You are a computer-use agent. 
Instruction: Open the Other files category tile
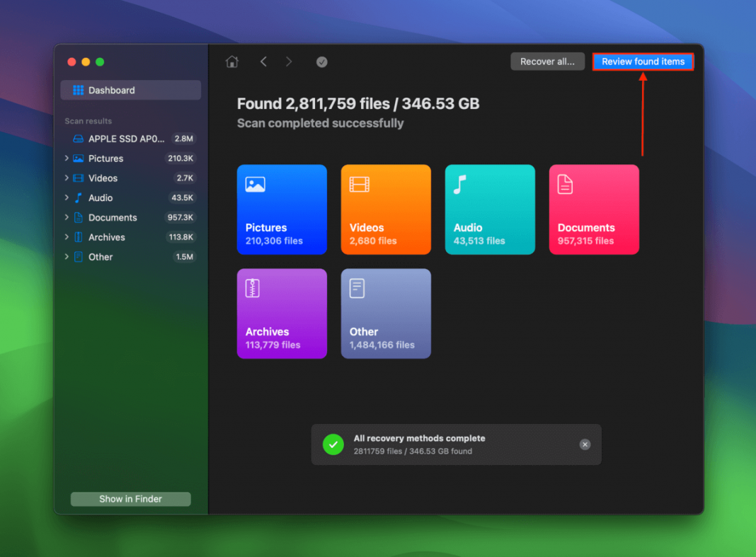386,314
